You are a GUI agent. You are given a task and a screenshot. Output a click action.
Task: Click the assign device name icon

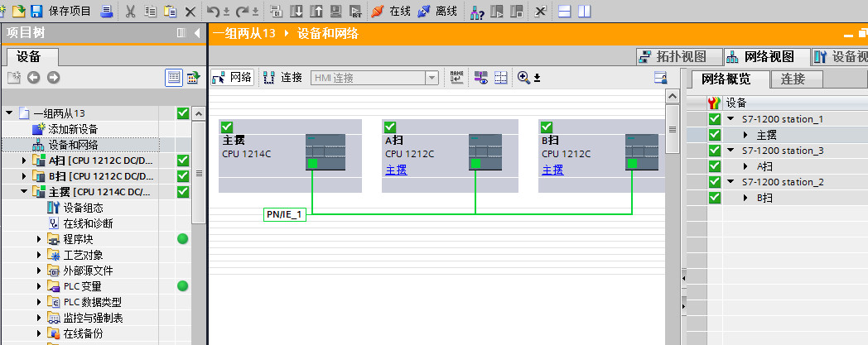[456, 78]
